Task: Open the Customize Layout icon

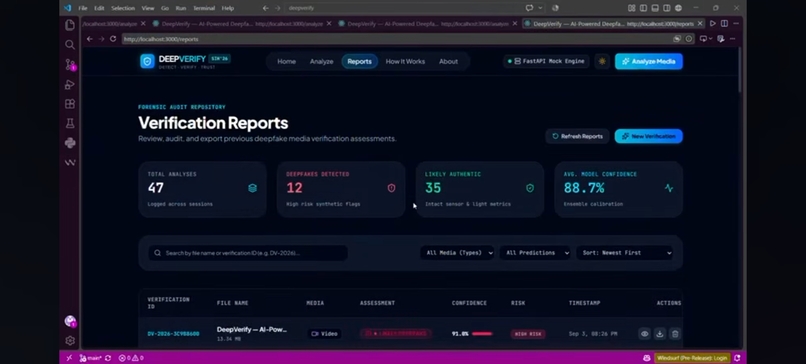Action: pos(631,8)
